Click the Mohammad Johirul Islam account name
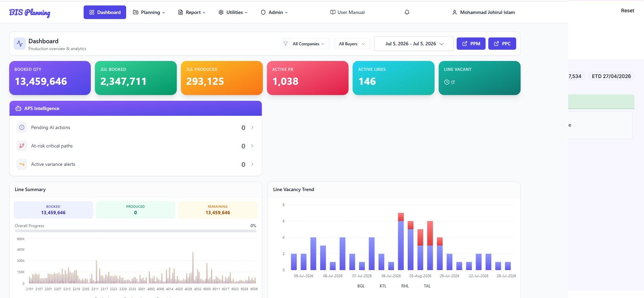This screenshot has width=644, height=298. click(487, 12)
